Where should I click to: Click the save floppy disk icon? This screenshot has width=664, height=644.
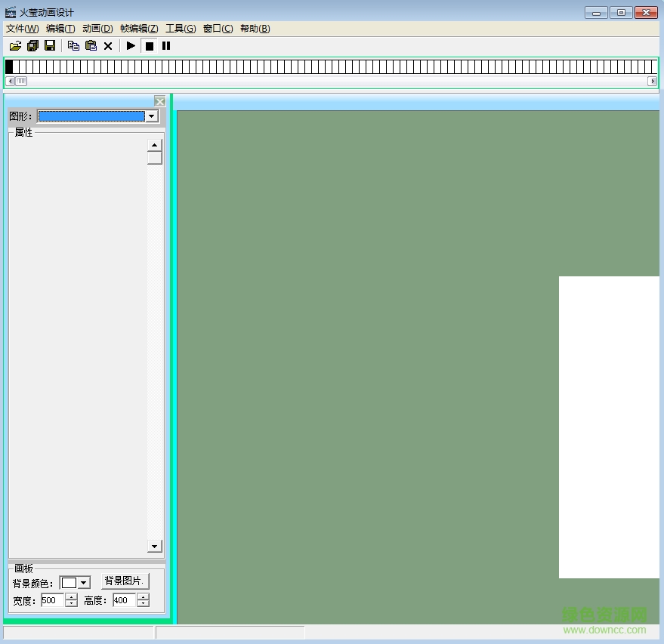[x=50, y=46]
